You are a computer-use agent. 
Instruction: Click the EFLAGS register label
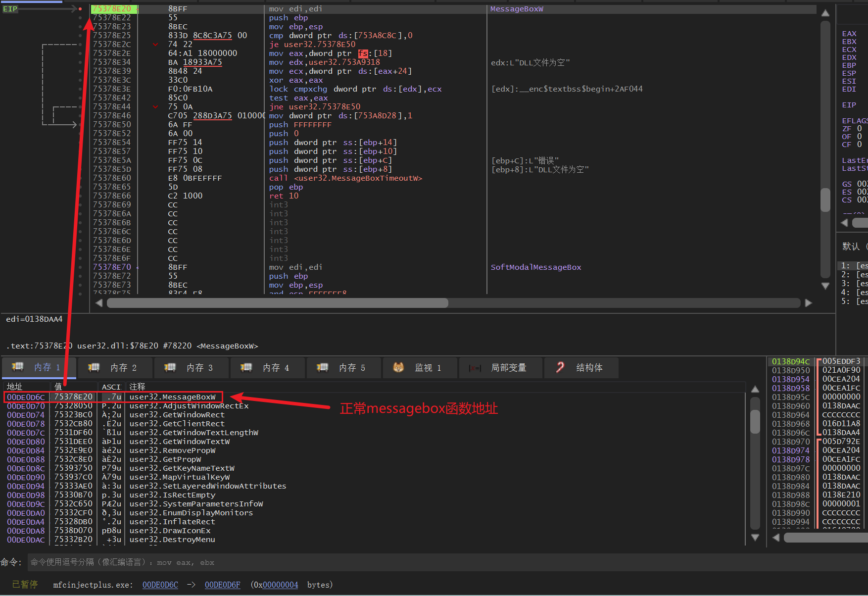pyautogui.click(x=855, y=121)
